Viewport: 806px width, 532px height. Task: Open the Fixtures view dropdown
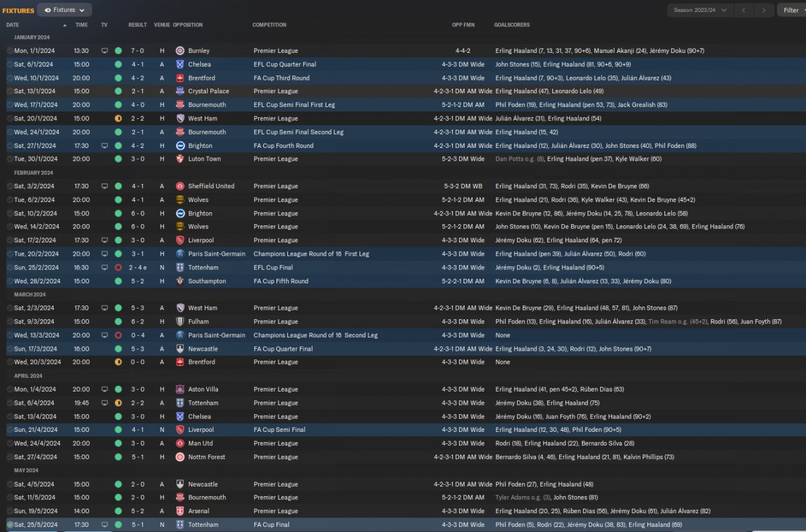(64, 10)
